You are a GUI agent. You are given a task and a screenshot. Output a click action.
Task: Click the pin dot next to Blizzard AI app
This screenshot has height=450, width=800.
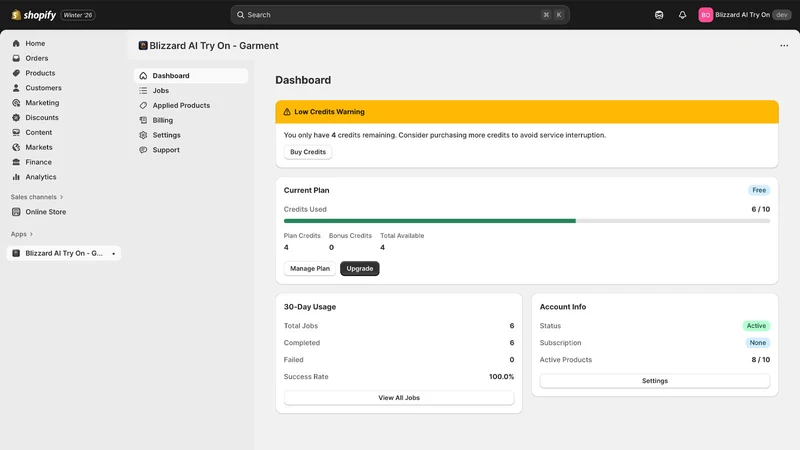113,254
